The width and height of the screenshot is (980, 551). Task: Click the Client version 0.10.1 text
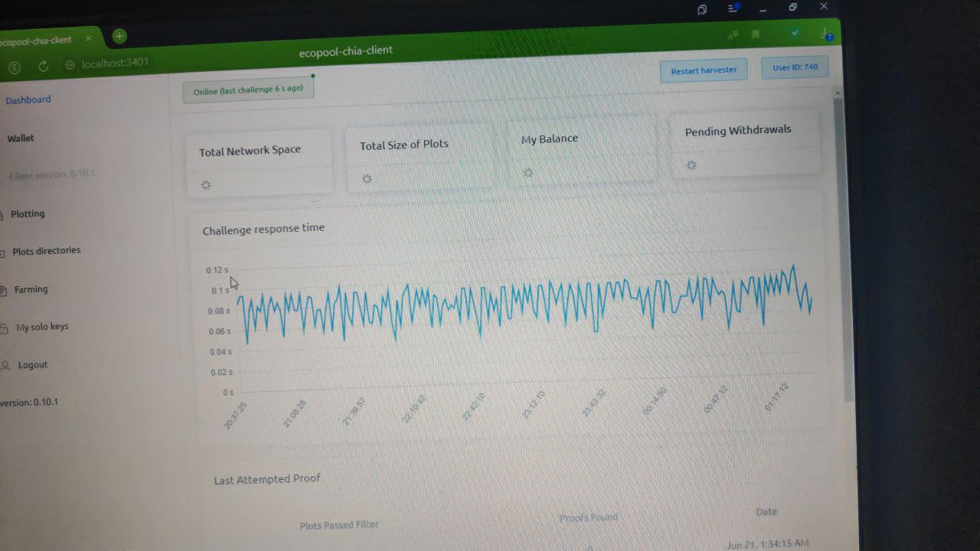[x=52, y=174]
